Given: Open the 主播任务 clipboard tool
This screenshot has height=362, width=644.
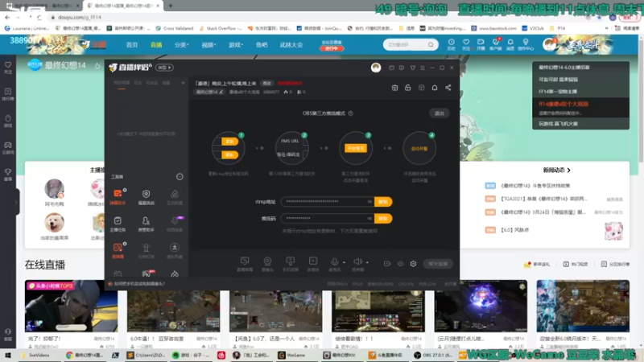Looking at the screenshot, I should click(x=118, y=224).
